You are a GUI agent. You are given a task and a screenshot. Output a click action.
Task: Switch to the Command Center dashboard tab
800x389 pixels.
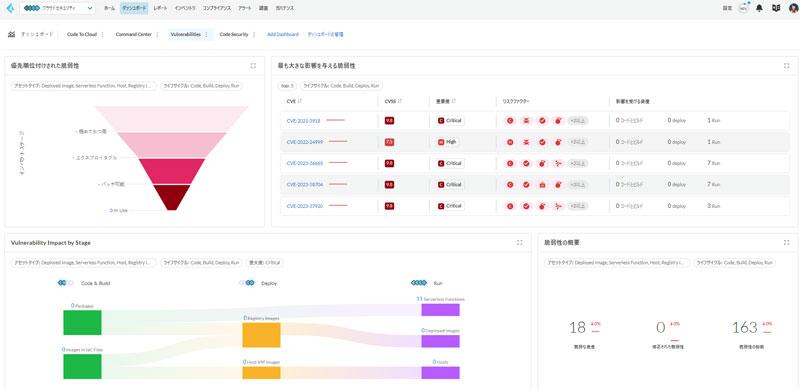pos(134,34)
